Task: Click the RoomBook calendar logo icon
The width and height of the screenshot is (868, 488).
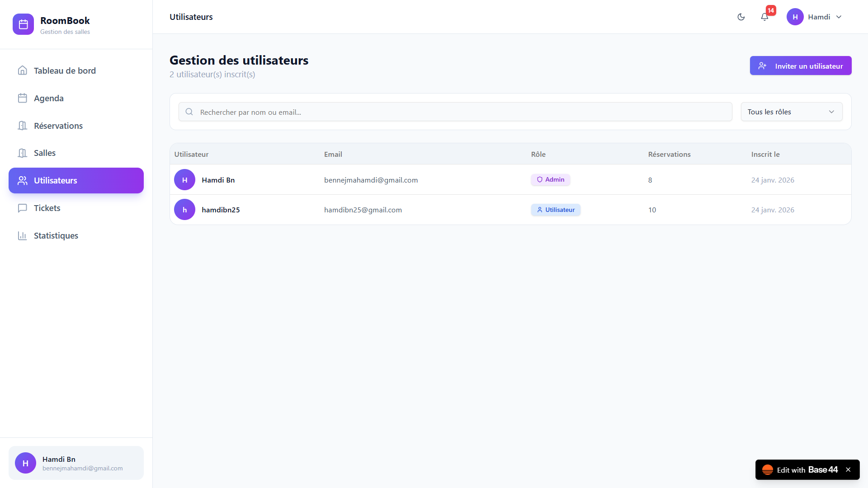Action: click(23, 24)
